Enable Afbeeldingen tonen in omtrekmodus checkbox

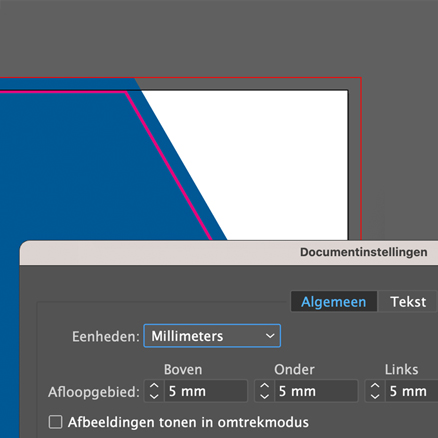click(x=55, y=422)
